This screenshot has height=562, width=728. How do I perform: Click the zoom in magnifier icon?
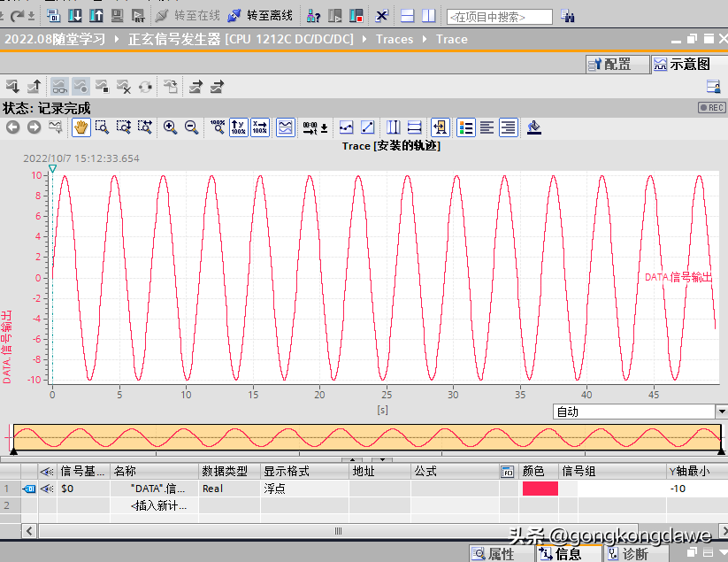[x=170, y=127]
